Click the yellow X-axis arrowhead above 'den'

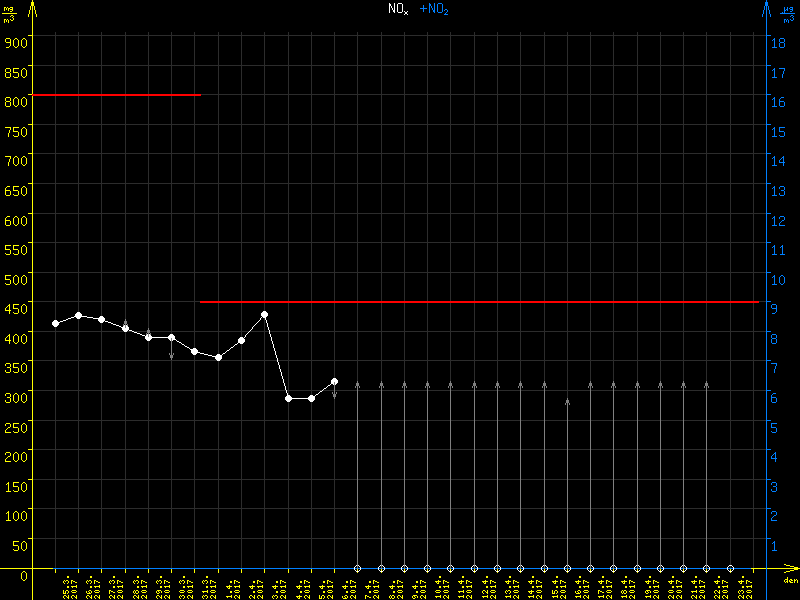pyautogui.click(x=790, y=569)
